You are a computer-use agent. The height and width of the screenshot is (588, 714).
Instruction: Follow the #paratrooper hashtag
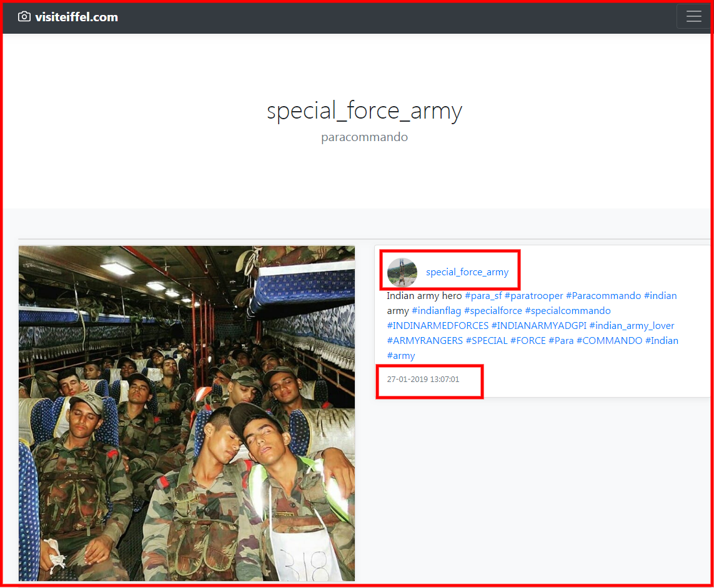click(x=533, y=296)
